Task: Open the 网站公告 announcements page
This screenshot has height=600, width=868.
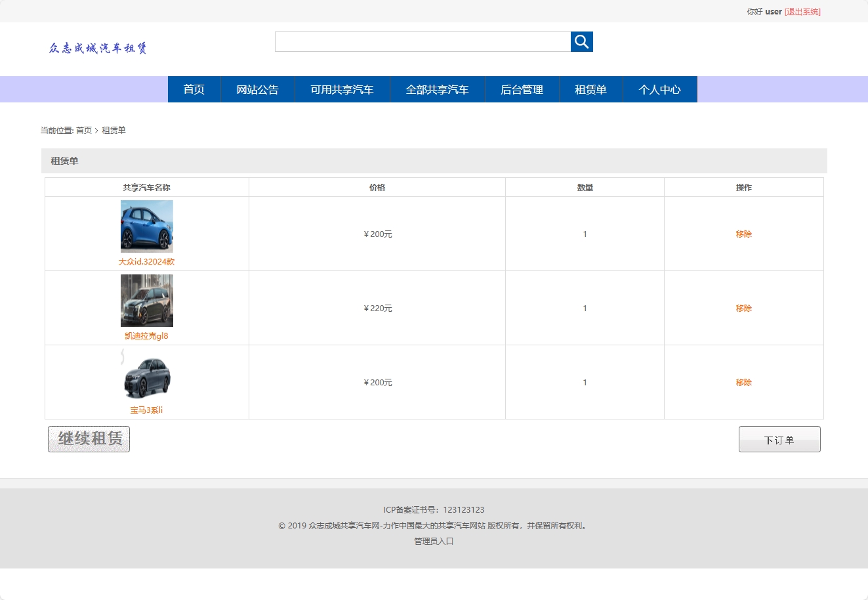Action: point(258,89)
